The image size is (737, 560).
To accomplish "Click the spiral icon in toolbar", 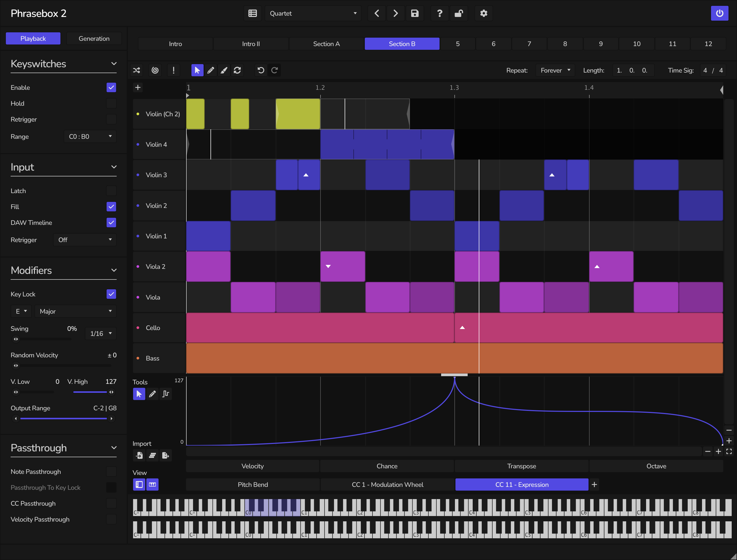I will (155, 70).
